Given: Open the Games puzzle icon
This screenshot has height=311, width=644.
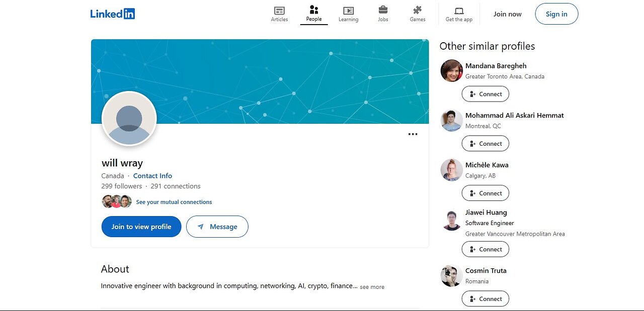Looking at the screenshot, I should (417, 10).
